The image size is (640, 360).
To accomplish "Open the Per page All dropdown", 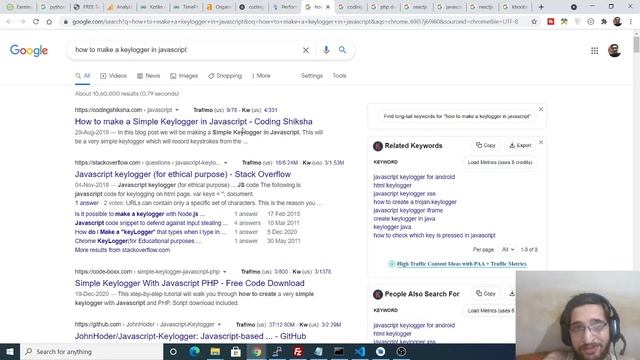I will click(x=508, y=249).
